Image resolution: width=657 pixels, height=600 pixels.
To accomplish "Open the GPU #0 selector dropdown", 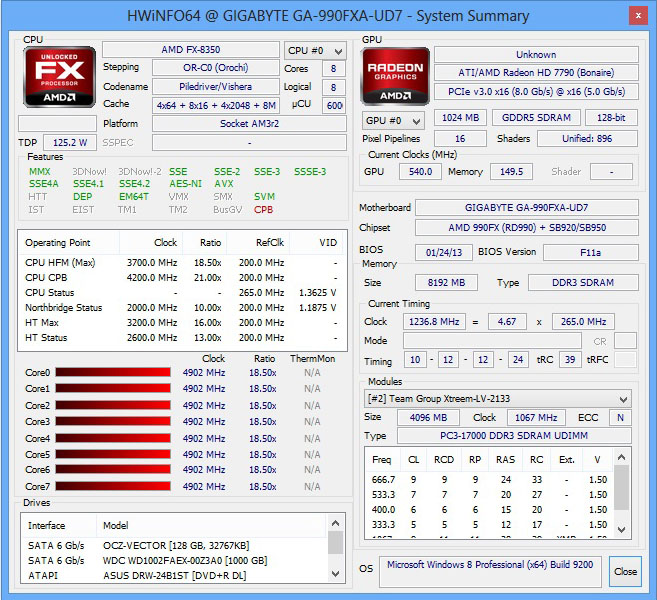I will click(x=393, y=121).
